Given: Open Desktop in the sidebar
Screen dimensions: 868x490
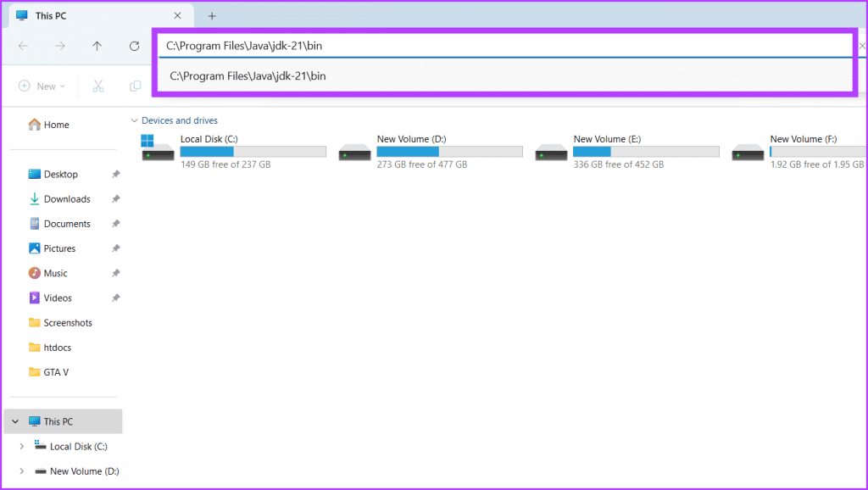Looking at the screenshot, I should point(53,174).
